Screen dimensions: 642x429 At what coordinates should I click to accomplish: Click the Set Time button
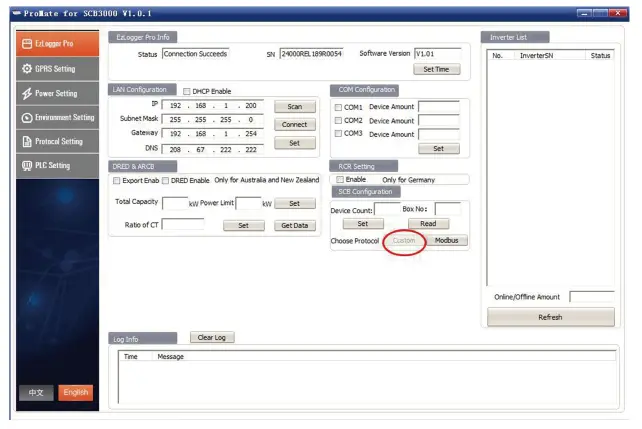coord(436,69)
